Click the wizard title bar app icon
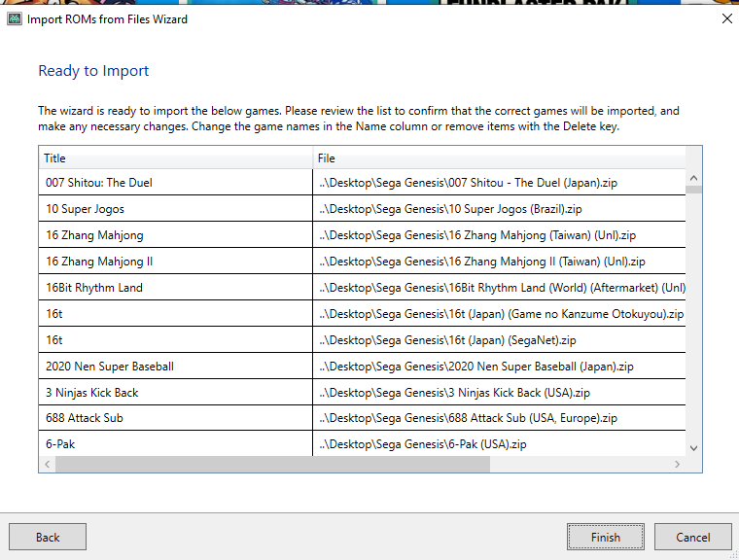Screen dimensions: 739x560 [x=15, y=18]
